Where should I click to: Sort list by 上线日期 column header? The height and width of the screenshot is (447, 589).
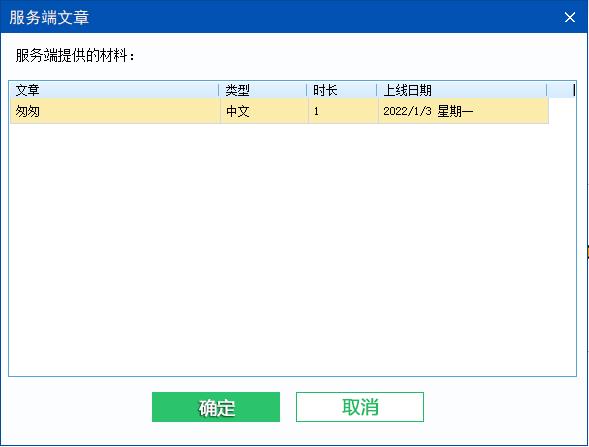click(x=462, y=90)
